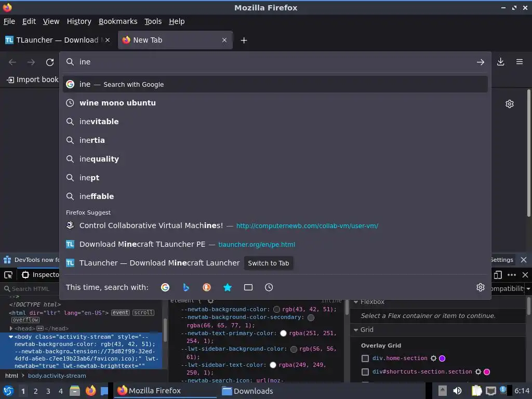Highlight grid for div.home-section target icon
This screenshot has height=399, width=532.
[x=433, y=358]
